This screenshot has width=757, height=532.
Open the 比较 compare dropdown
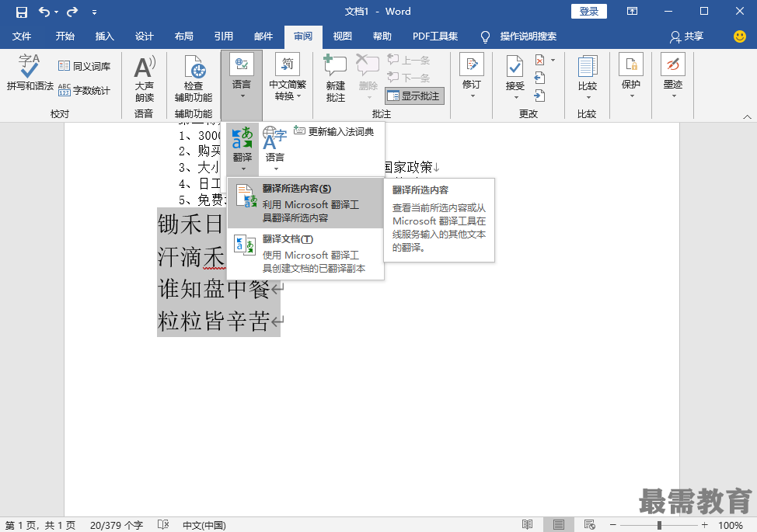(x=588, y=77)
